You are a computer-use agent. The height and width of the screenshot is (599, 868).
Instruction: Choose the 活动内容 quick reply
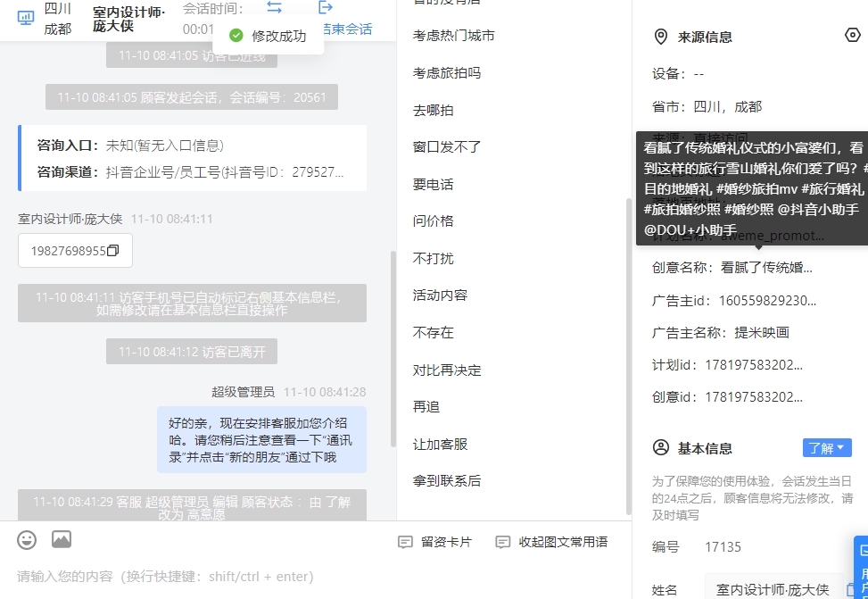(x=440, y=295)
